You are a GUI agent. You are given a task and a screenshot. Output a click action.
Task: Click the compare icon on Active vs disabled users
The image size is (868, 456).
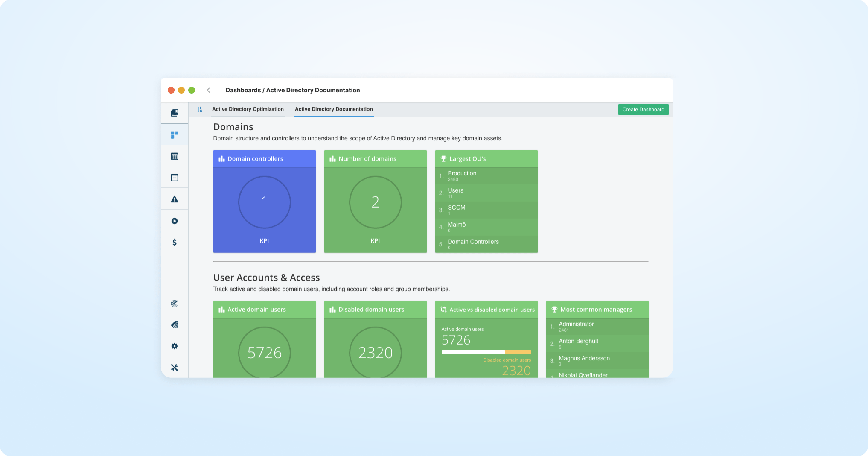pos(443,310)
